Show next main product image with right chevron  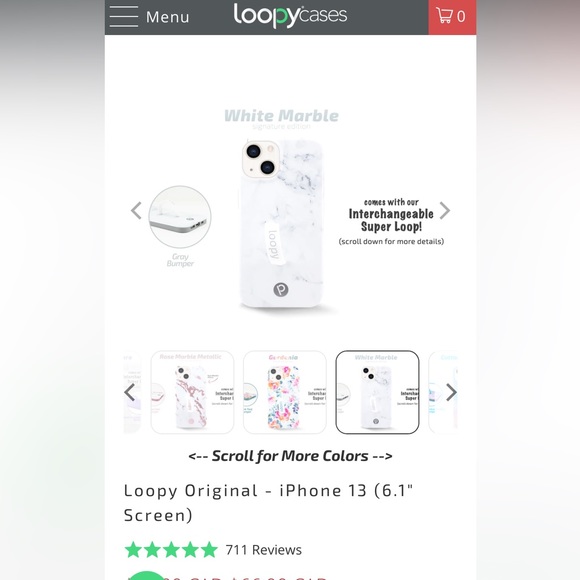tap(445, 210)
